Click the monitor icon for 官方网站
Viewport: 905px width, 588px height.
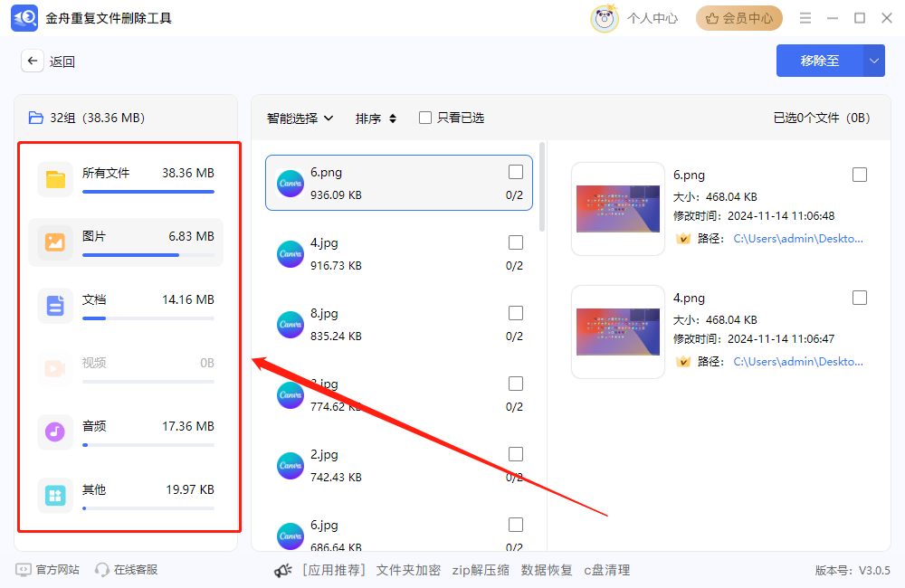click(x=24, y=570)
